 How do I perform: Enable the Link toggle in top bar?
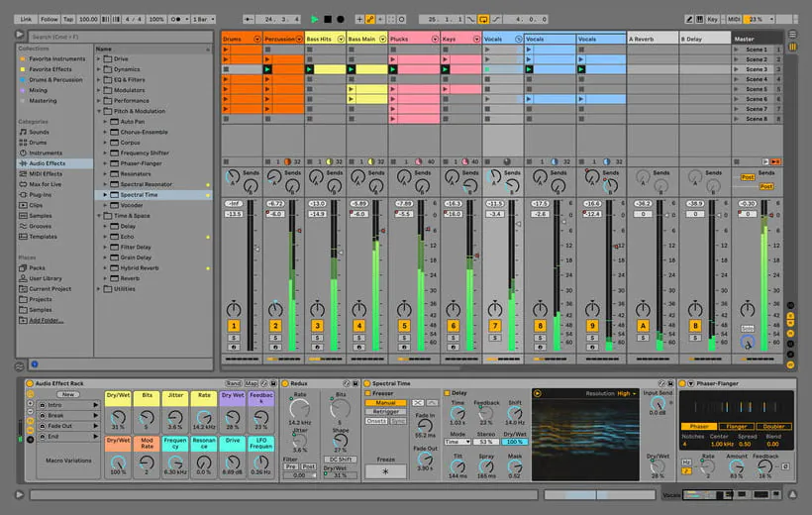(x=24, y=19)
